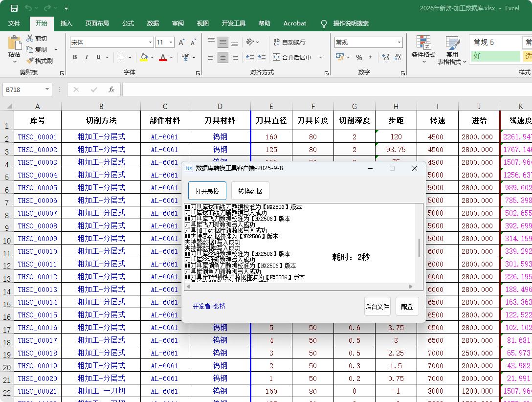The image size is (532, 402).
Task: Select the 好 Good cell style
Action: tap(496, 56)
